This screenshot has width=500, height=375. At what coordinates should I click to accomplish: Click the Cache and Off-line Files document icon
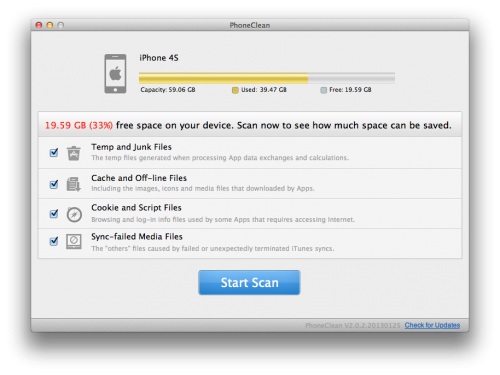74,184
